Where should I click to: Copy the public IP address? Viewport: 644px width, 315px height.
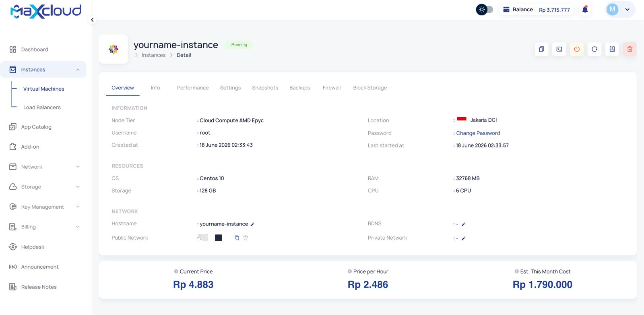click(237, 238)
